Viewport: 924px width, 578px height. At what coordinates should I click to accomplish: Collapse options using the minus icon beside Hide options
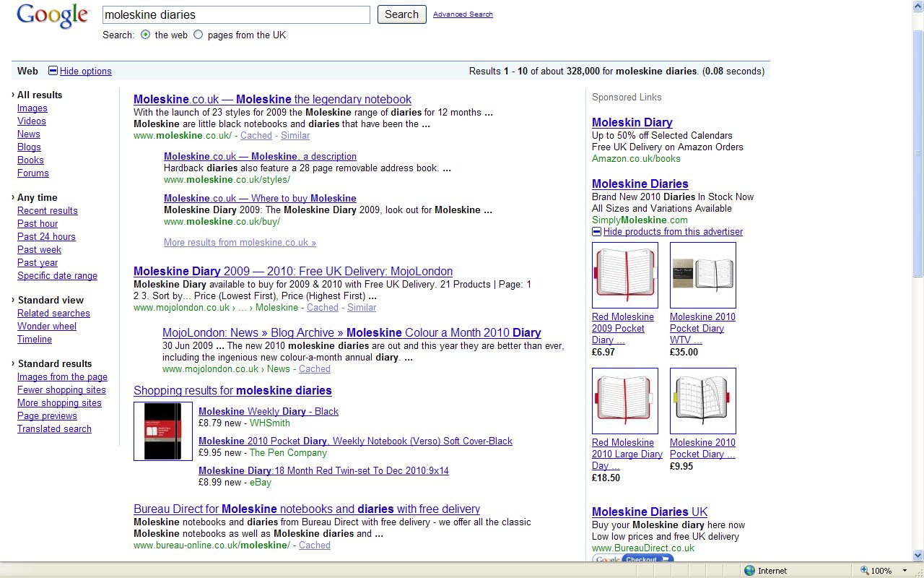click(53, 71)
